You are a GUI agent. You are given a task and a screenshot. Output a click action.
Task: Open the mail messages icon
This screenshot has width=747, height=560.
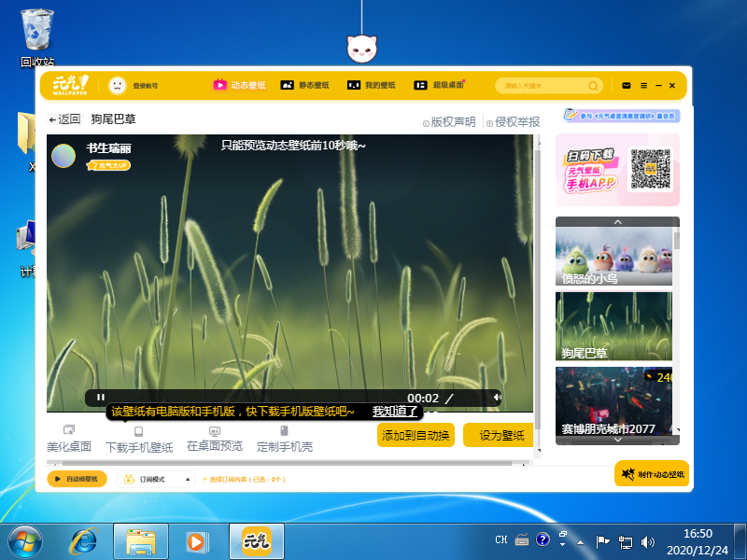point(627,86)
